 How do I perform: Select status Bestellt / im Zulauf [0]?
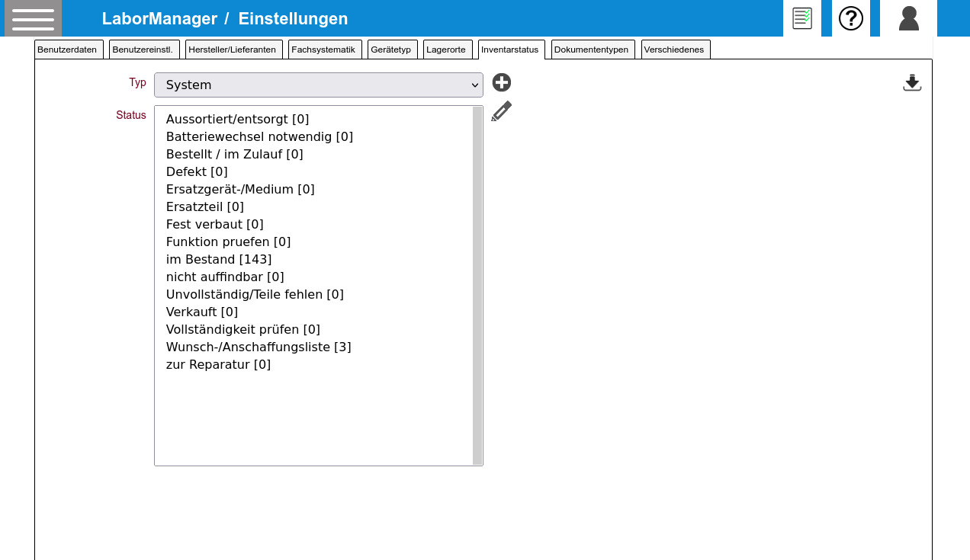[x=313, y=154]
